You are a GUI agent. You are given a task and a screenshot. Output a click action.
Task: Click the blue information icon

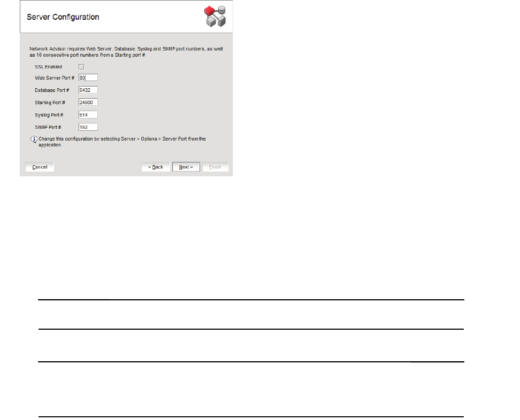(x=34, y=139)
